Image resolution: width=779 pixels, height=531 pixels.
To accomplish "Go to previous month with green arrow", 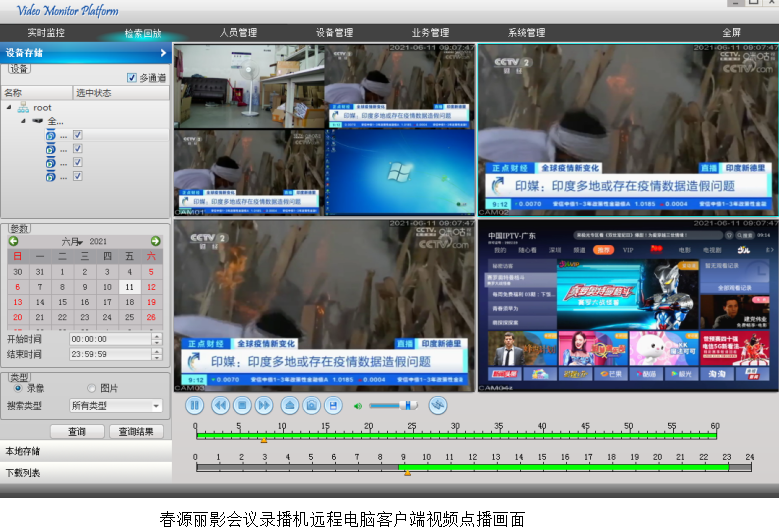I will [14, 241].
